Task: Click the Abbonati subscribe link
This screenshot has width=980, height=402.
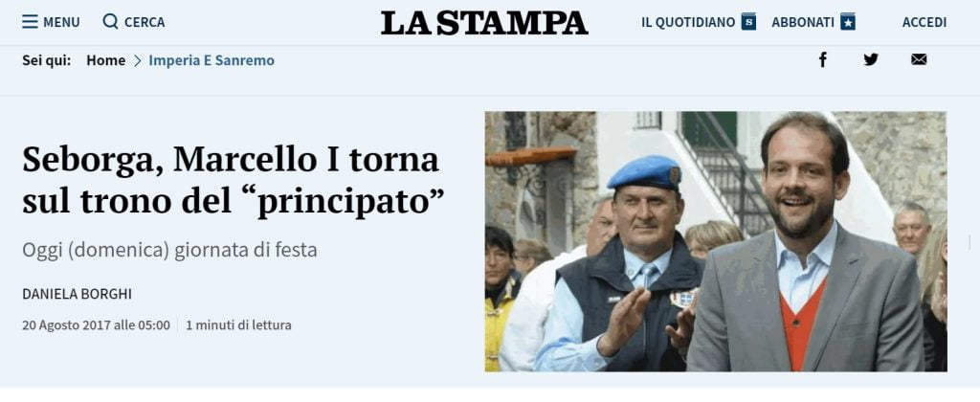Action: pyautogui.click(x=803, y=23)
